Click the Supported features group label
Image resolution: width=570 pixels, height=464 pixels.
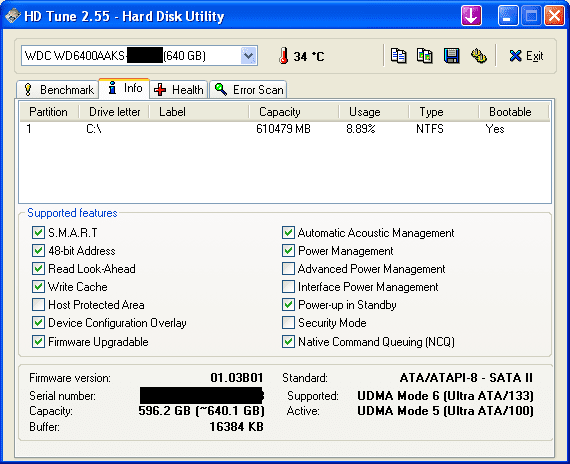point(72,213)
